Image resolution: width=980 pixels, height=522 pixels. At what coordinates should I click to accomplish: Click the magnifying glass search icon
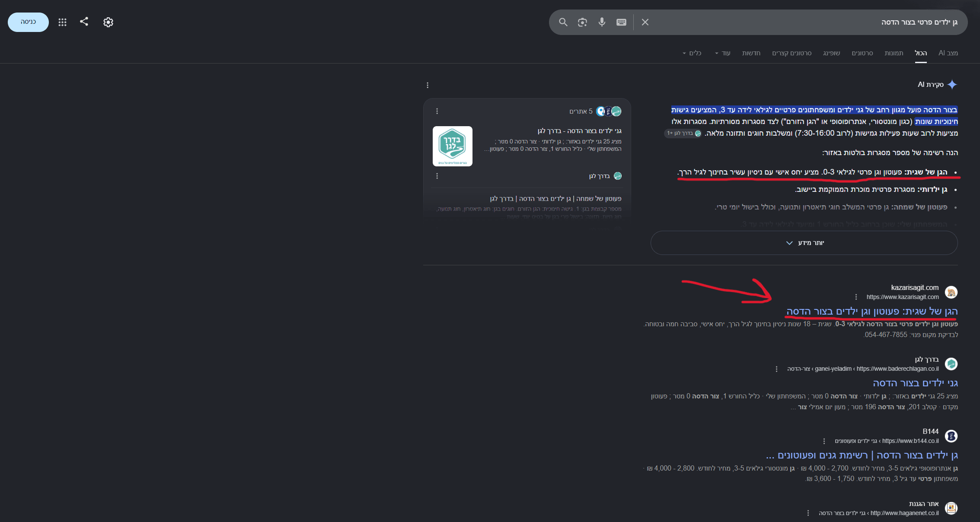pos(563,22)
